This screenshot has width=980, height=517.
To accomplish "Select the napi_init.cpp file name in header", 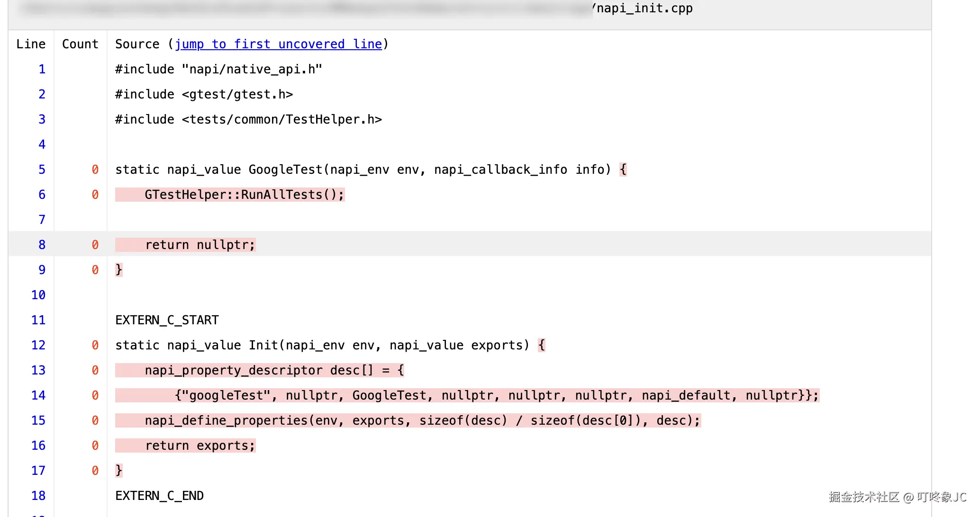I will [644, 8].
